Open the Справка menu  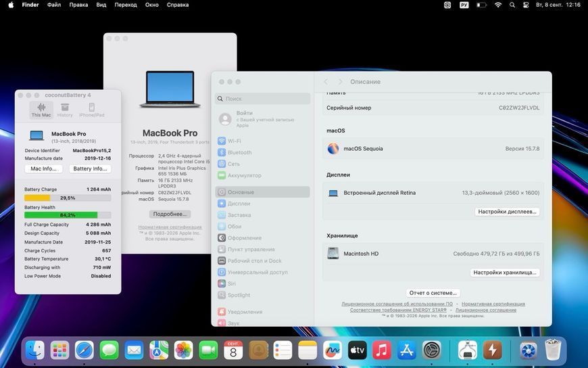pos(178,5)
